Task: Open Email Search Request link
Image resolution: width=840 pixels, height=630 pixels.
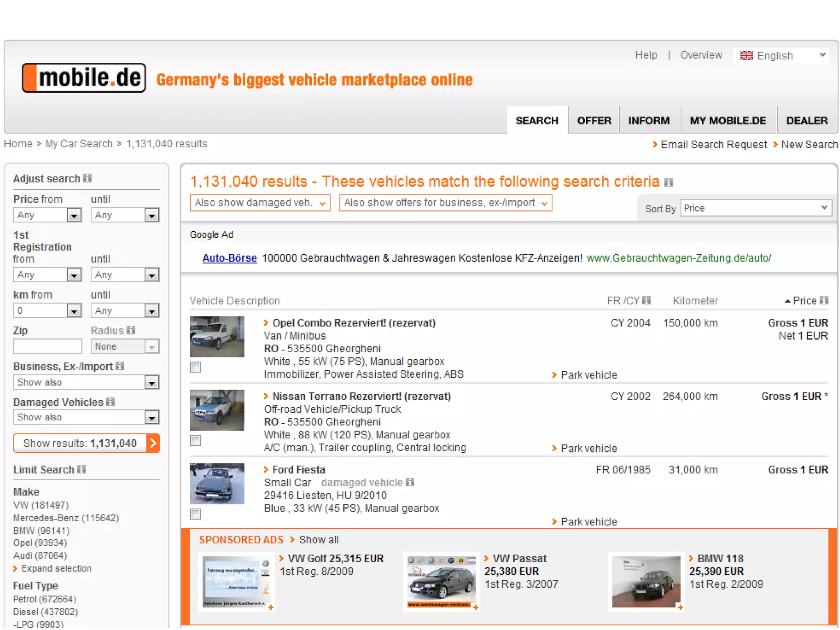Action: tap(713, 144)
